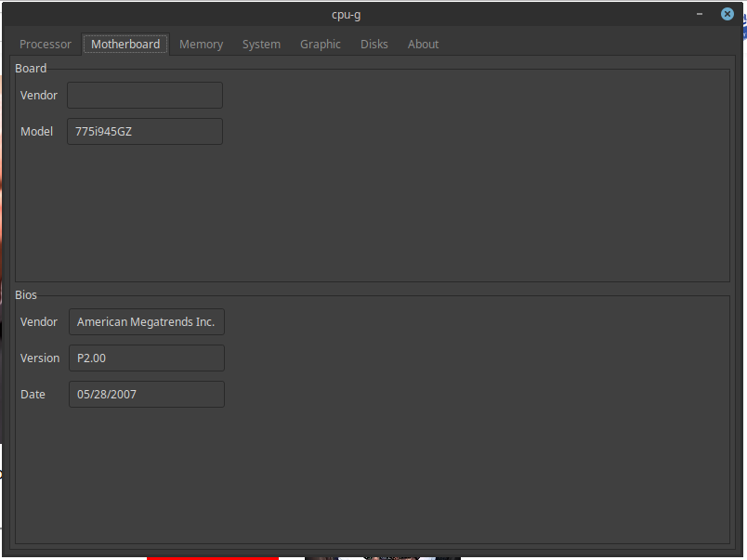This screenshot has width=747, height=560.
Task: Click the cpu-g title bar text
Action: coord(347,15)
